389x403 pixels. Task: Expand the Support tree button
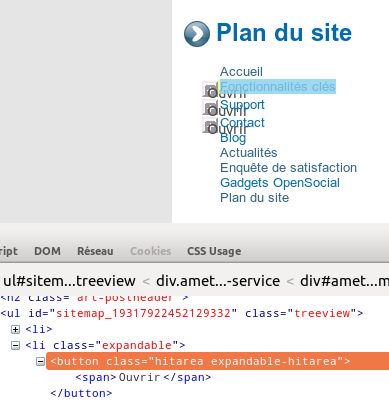pyautogui.click(x=210, y=108)
